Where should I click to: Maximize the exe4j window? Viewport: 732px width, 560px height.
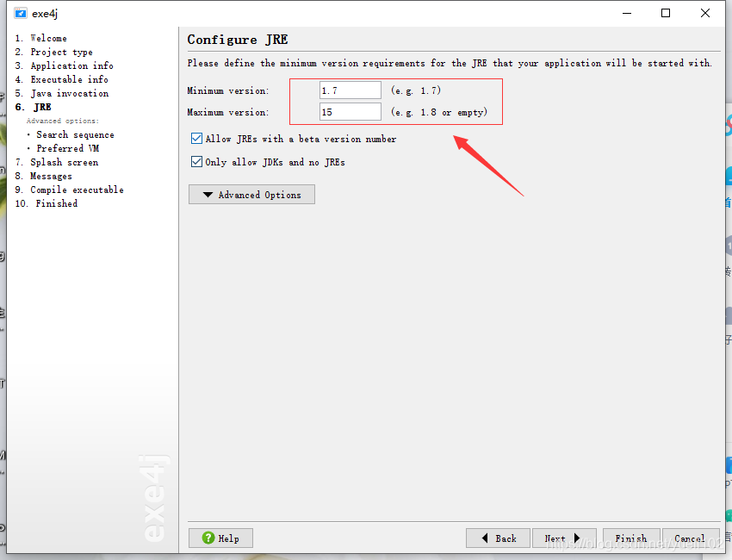pyautogui.click(x=666, y=13)
